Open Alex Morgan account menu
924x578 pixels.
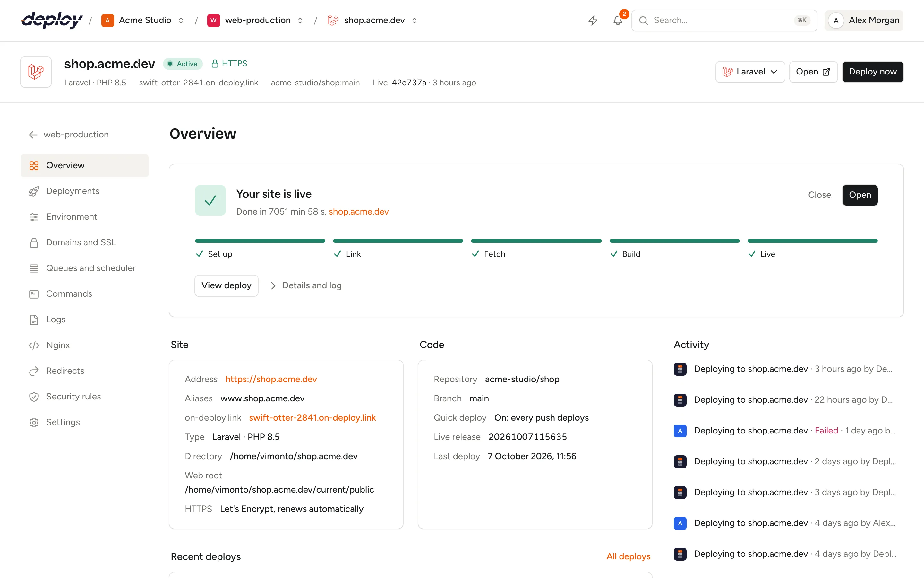point(864,20)
